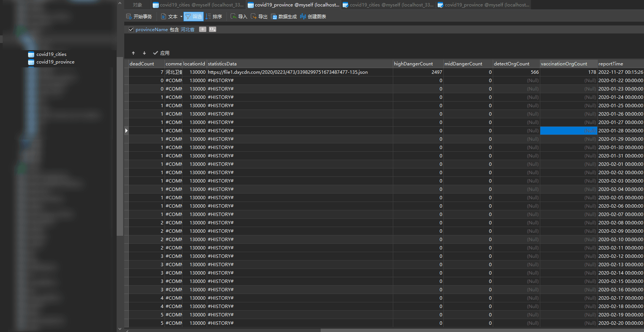Image resolution: width=644 pixels, height=332 pixels.
Task: Add a new filter condition with plus button
Action: coord(203,29)
